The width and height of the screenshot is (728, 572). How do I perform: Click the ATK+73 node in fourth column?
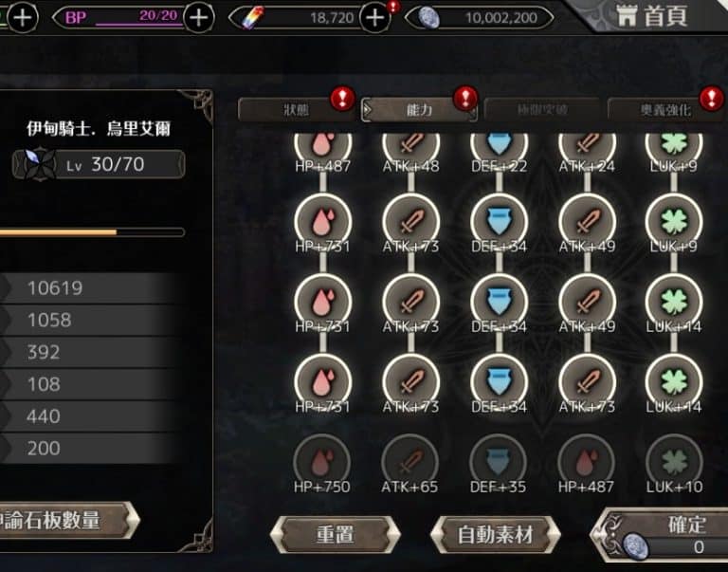coord(587,382)
